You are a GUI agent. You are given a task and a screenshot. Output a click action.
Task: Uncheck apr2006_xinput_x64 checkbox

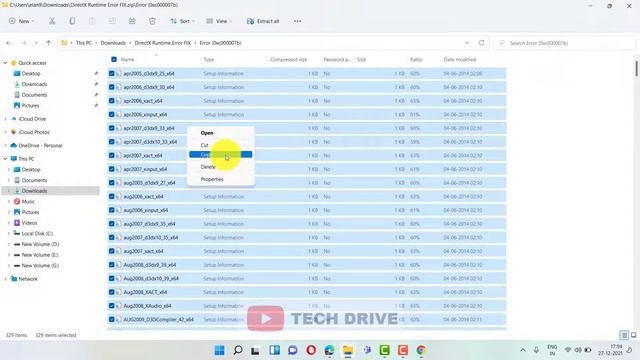[x=111, y=114]
